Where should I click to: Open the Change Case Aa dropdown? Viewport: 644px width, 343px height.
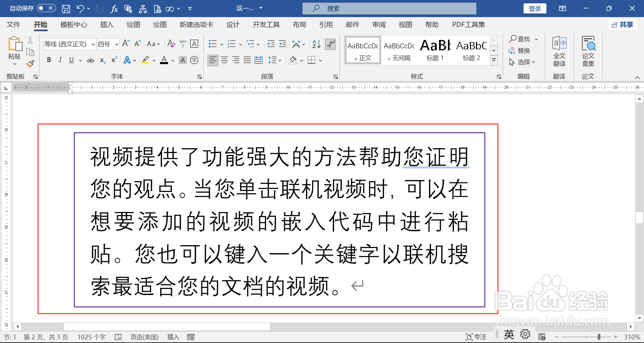pos(154,44)
